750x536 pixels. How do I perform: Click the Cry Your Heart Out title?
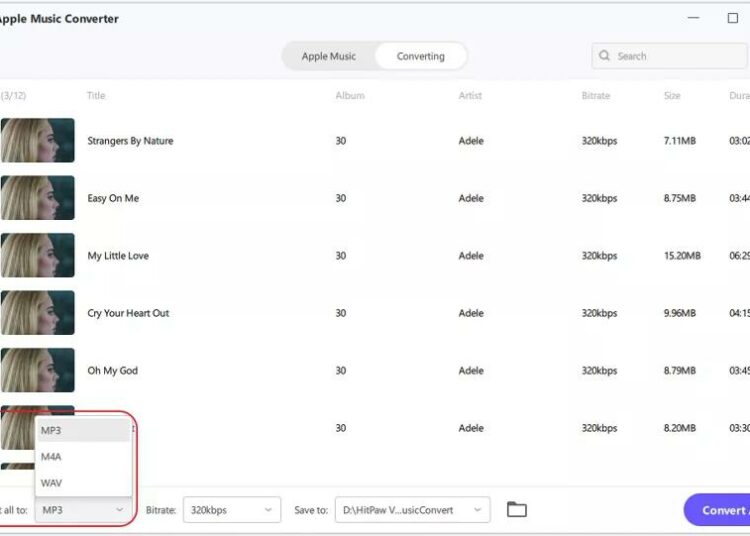click(128, 313)
